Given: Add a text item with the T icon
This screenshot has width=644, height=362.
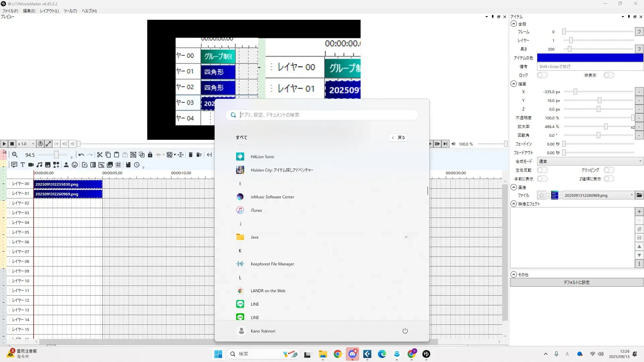Looking at the screenshot, I should tap(22, 165).
